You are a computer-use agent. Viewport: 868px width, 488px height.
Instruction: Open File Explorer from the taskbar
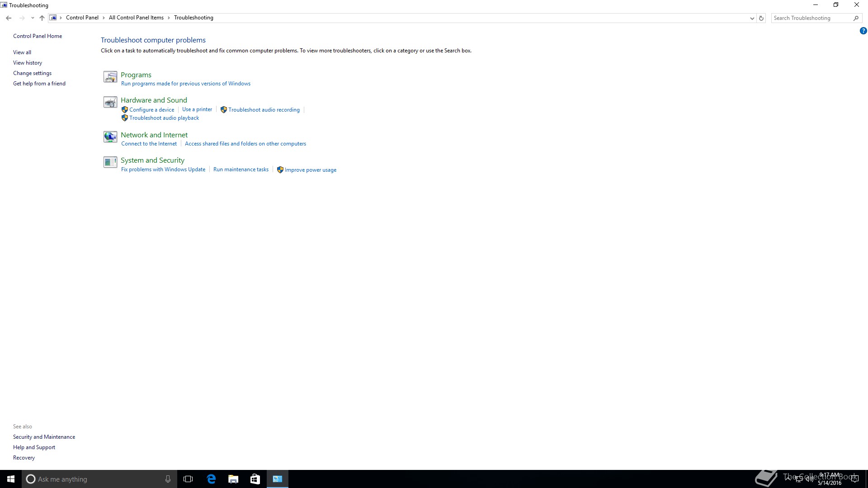pyautogui.click(x=233, y=479)
